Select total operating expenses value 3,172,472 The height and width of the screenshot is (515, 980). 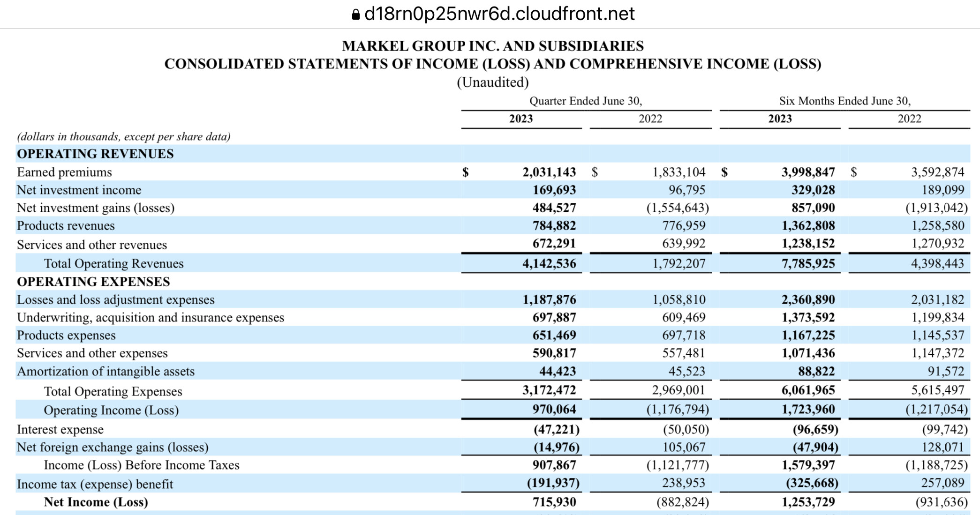click(549, 390)
